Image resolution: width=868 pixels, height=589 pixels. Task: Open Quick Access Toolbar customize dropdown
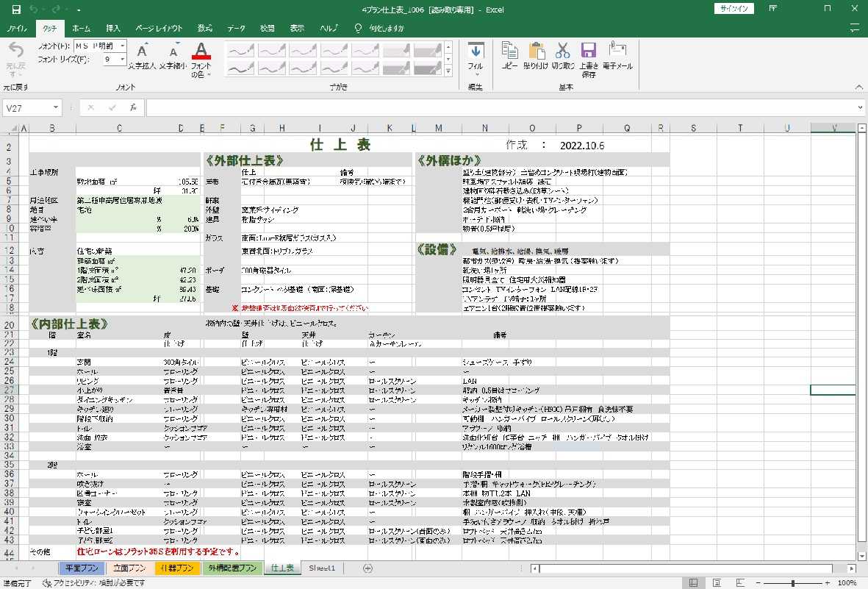(x=79, y=10)
